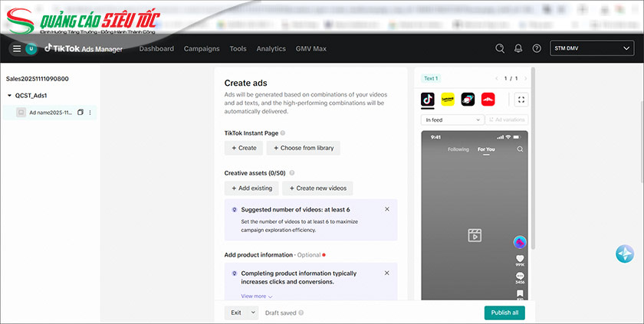Image resolution: width=644 pixels, height=324 pixels.
Task: Go to next preview page arrow
Action: (525, 78)
